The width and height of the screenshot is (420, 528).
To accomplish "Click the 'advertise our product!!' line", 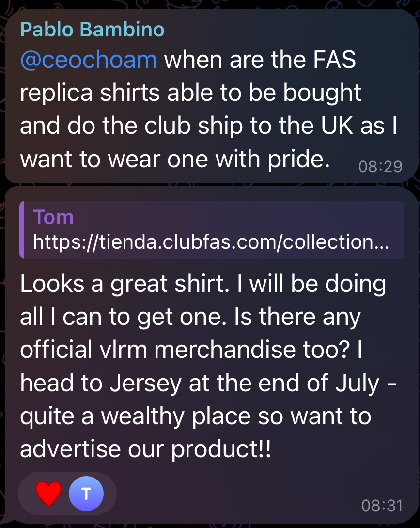I will point(145,449).
